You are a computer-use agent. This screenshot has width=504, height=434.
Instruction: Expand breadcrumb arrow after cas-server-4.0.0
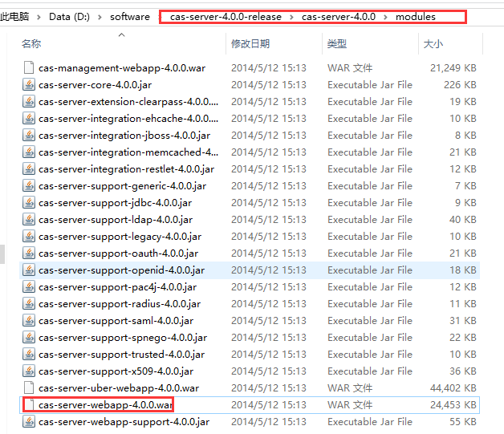coord(385,17)
